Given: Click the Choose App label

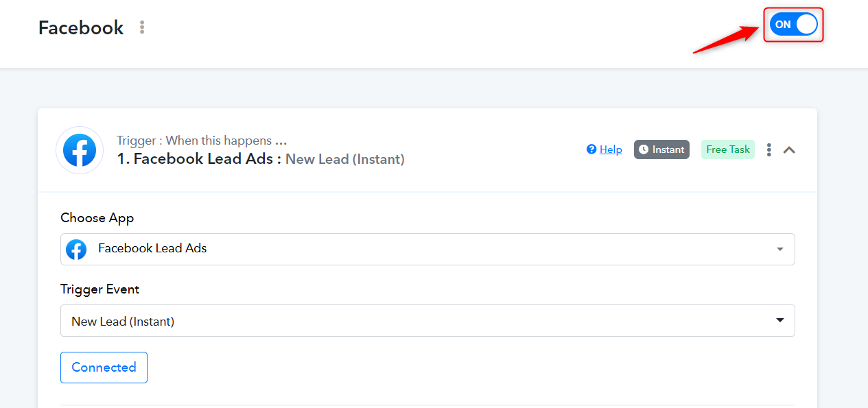Looking at the screenshot, I should (97, 218).
